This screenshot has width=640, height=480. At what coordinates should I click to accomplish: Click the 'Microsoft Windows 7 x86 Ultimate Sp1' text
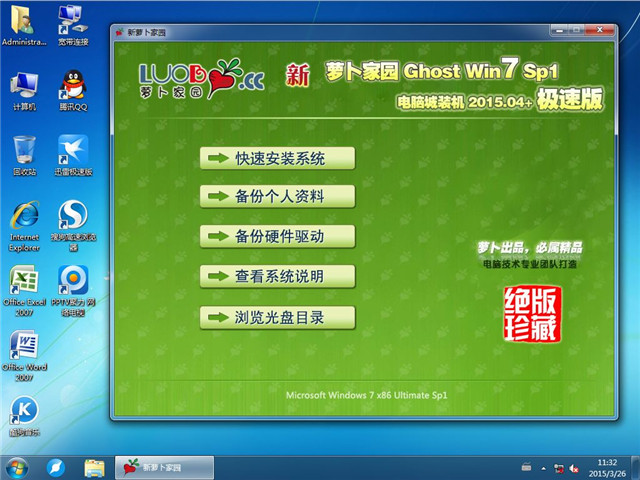point(367,395)
